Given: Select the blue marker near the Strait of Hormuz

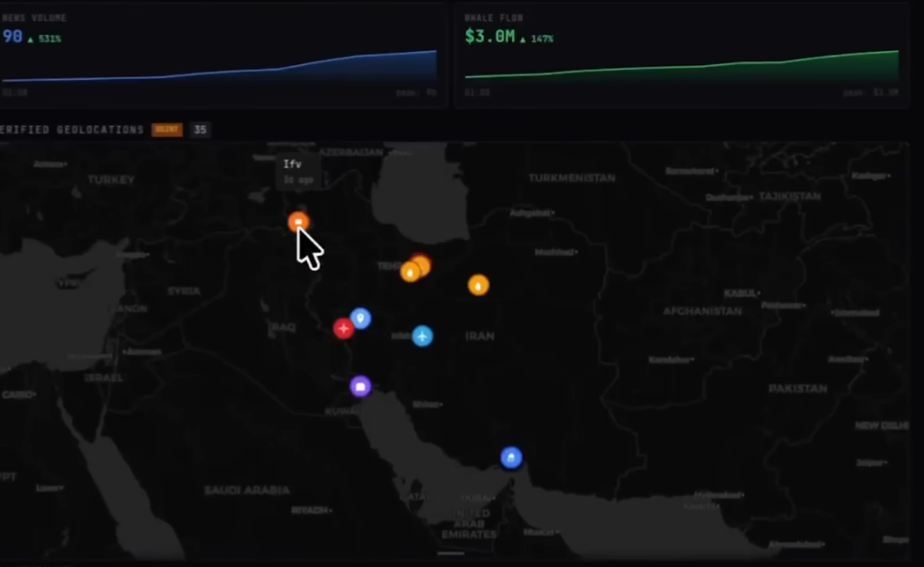Looking at the screenshot, I should (x=511, y=457).
